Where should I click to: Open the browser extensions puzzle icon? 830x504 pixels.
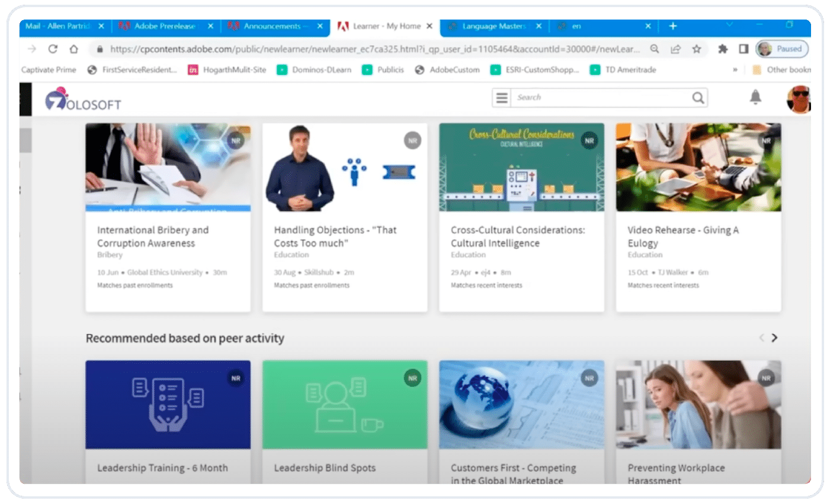coord(722,49)
